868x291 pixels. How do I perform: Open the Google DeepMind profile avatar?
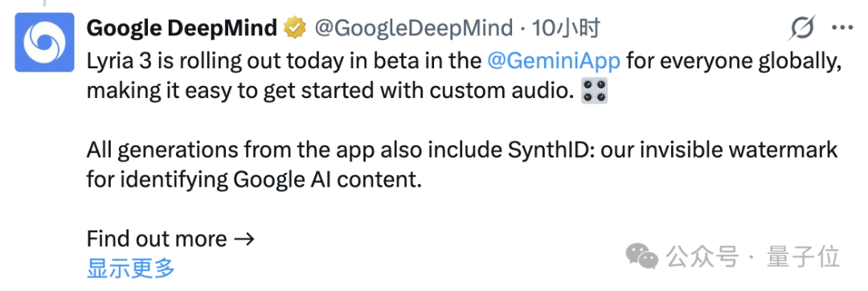coord(44,42)
